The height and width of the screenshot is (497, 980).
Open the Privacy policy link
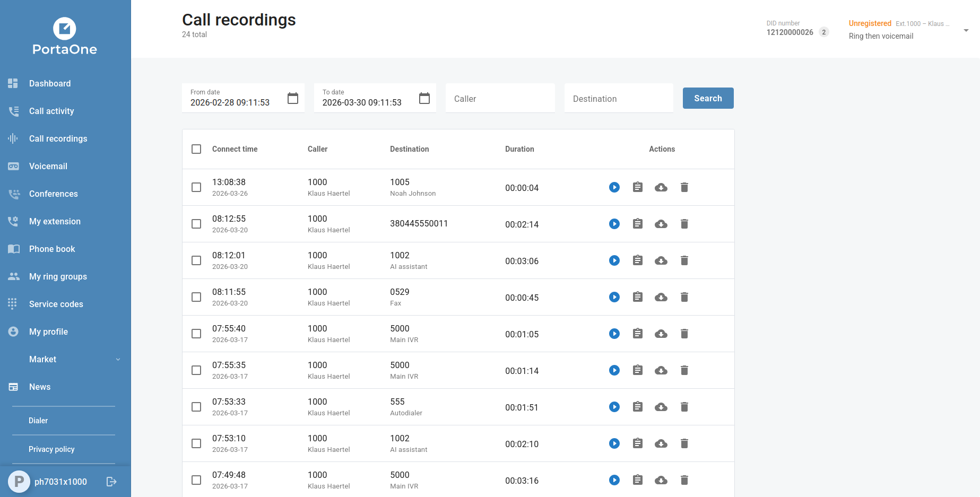pos(51,449)
